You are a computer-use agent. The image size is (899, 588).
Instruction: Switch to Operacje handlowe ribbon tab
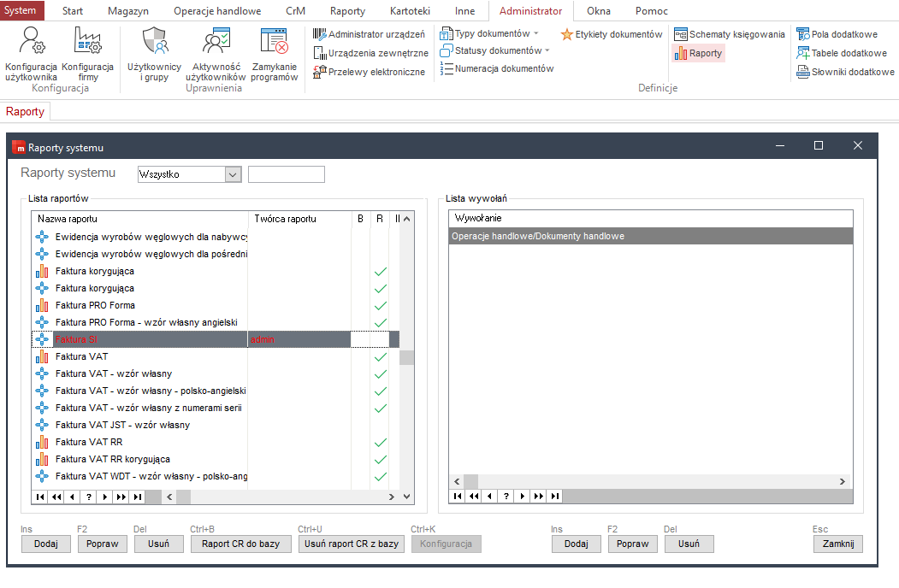point(217,11)
